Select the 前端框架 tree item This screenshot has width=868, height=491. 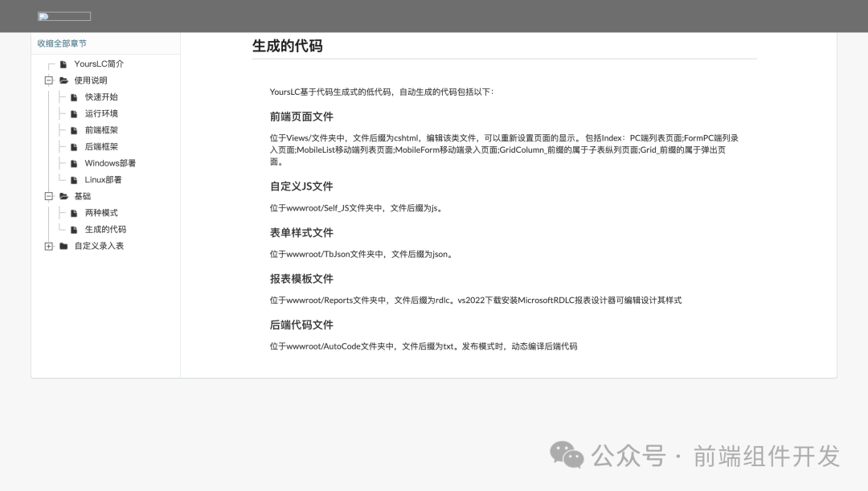102,129
